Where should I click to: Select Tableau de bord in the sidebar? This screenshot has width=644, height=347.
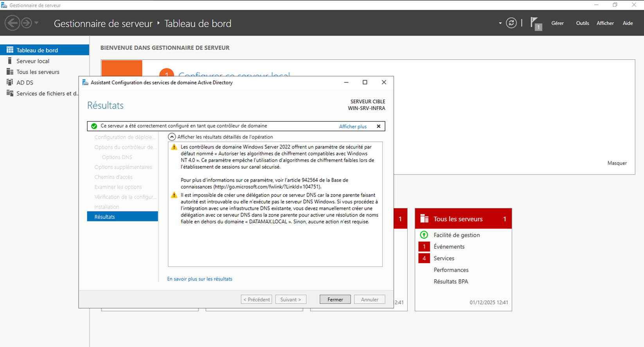(45, 50)
